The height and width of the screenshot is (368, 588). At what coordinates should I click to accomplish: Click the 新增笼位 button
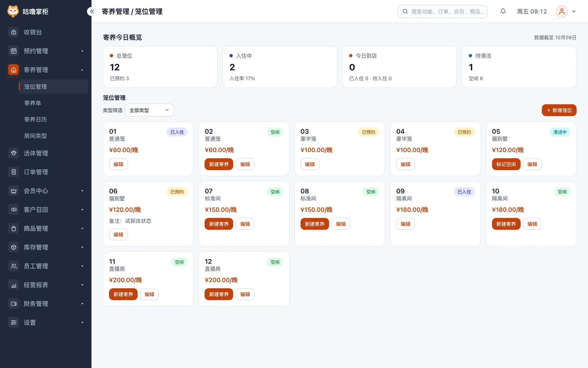[559, 110]
